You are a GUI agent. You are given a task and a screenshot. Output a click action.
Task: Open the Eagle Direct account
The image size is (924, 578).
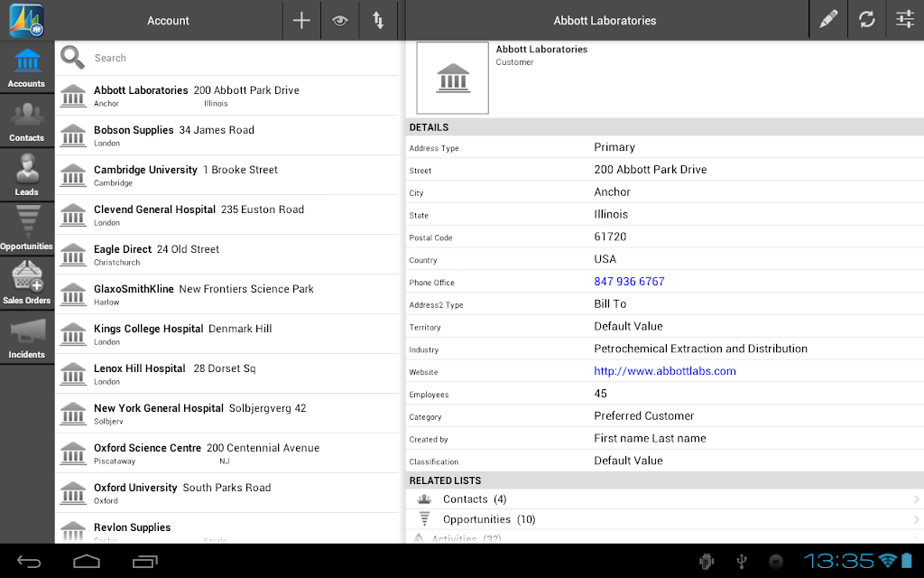(x=226, y=254)
